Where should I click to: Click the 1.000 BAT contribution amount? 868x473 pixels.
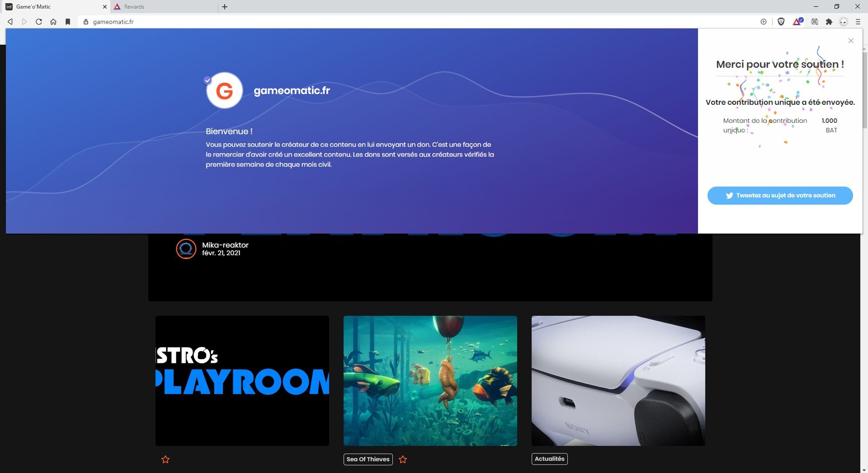pos(830,125)
